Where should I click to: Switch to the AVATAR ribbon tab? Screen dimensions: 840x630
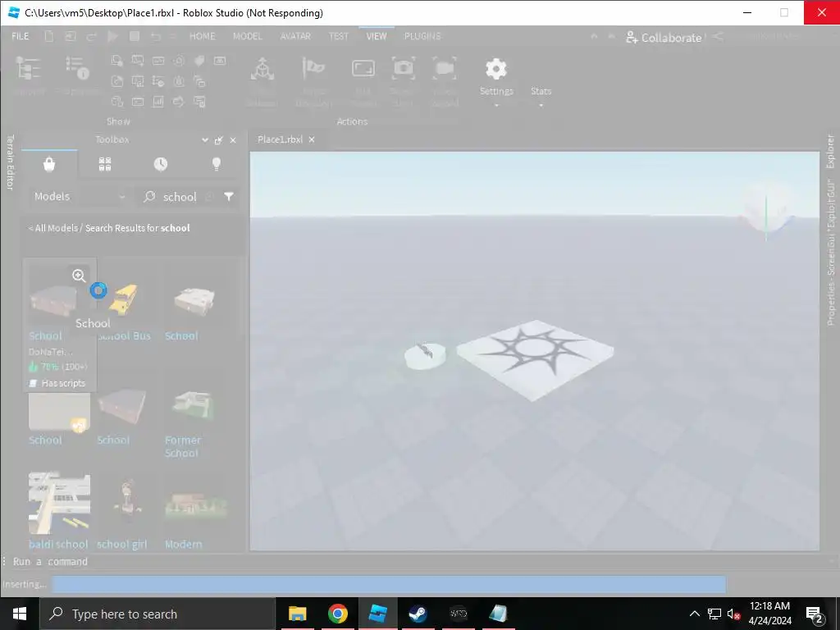click(295, 36)
